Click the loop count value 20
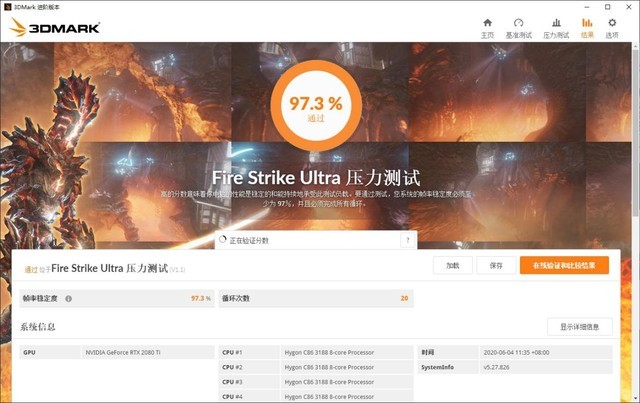Image resolution: width=640 pixels, height=403 pixels. [x=404, y=298]
